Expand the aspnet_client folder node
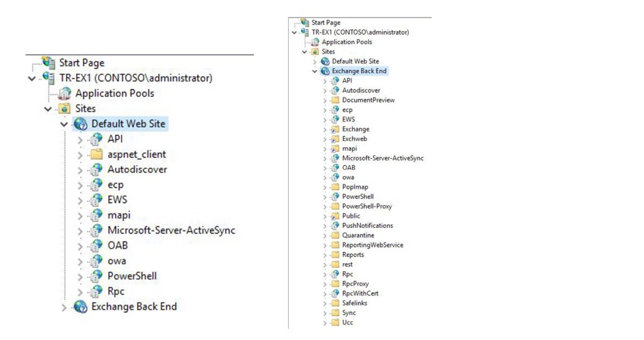The height and width of the screenshot is (340, 644). 80,155
